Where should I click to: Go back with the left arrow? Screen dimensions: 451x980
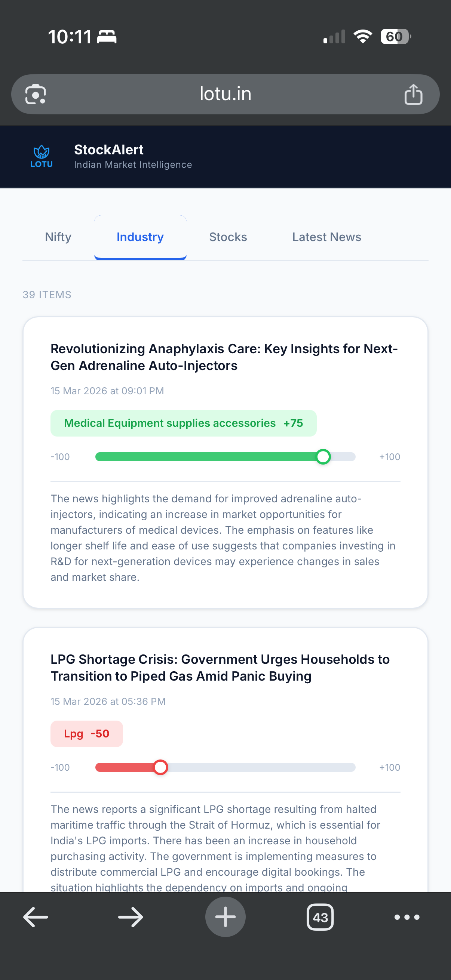[x=36, y=917]
